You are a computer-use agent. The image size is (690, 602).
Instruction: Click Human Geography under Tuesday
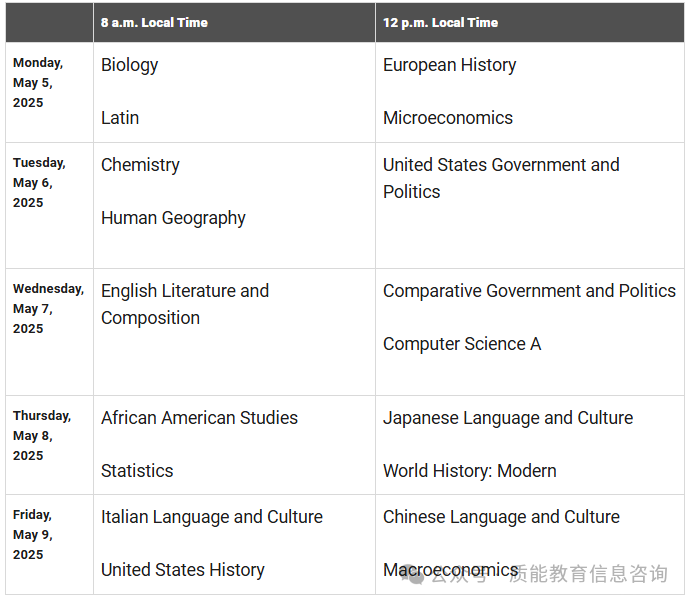pos(173,218)
